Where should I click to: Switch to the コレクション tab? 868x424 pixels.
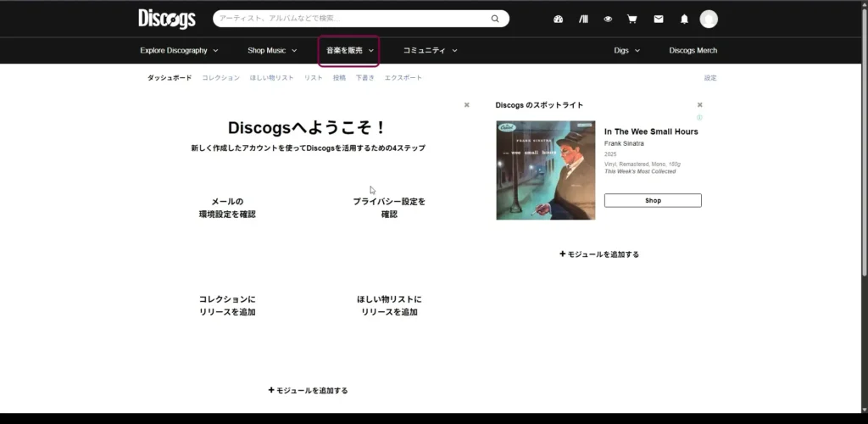[220, 78]
